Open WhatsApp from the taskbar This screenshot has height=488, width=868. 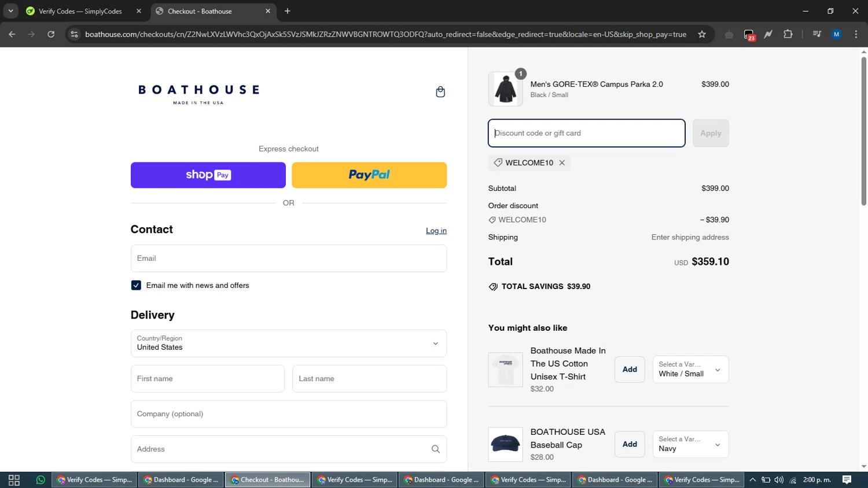(x=41, y=480)
